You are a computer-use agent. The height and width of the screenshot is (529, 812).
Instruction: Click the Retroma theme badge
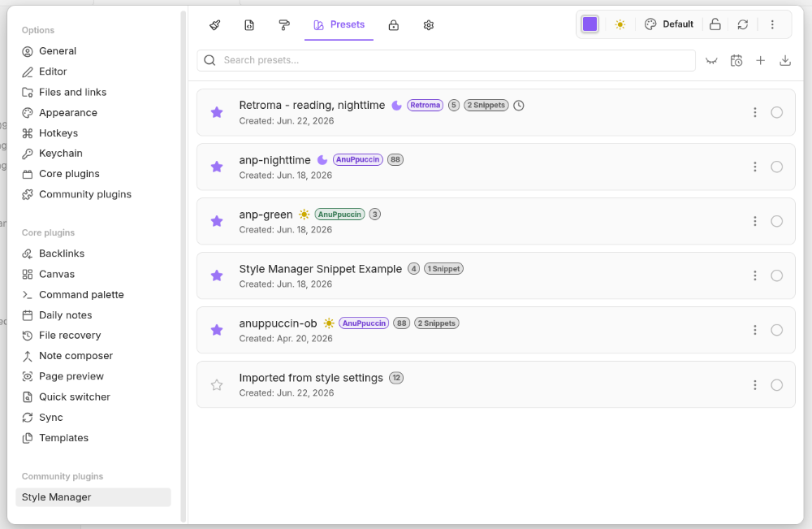[425, 105]
